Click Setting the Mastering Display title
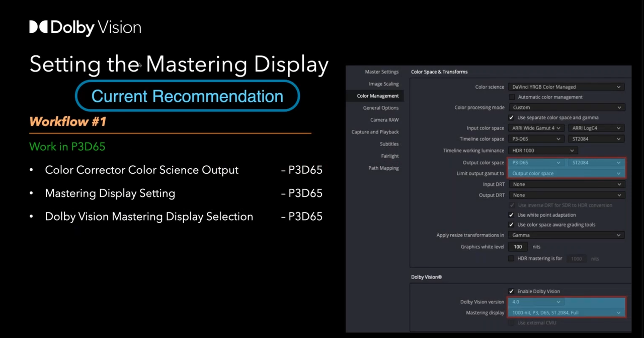The width and height of the screenshot is (644, 338). [x=179, y=64]
